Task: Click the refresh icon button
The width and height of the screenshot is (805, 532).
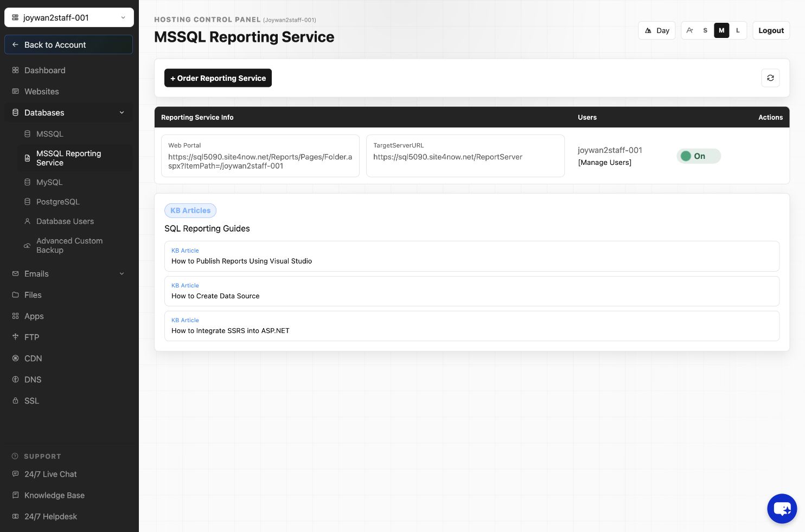Action: click(770, 78)
